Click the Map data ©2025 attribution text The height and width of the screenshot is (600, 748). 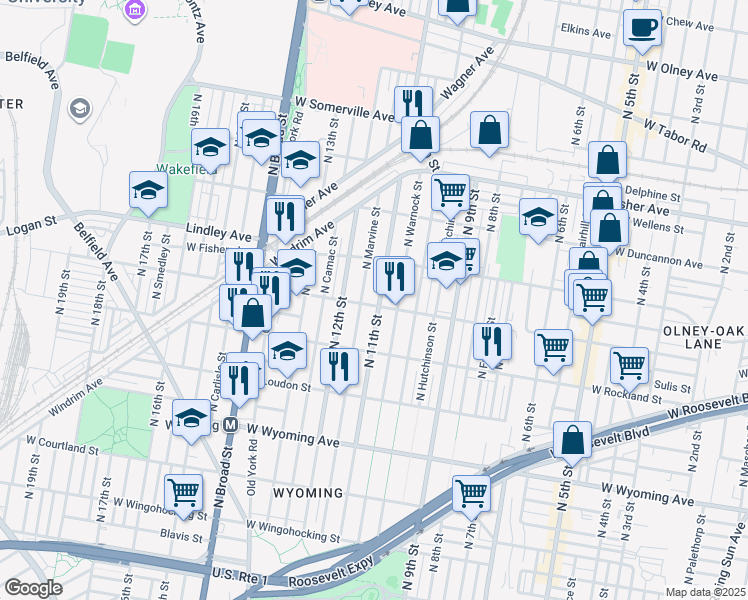coord(706,592)
